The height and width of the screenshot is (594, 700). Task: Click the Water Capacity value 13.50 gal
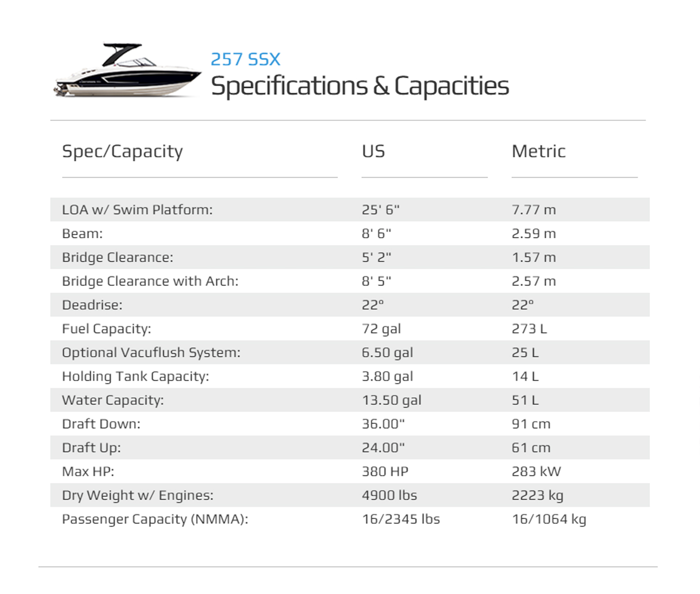pyautogui.click(x=391, y=400)
